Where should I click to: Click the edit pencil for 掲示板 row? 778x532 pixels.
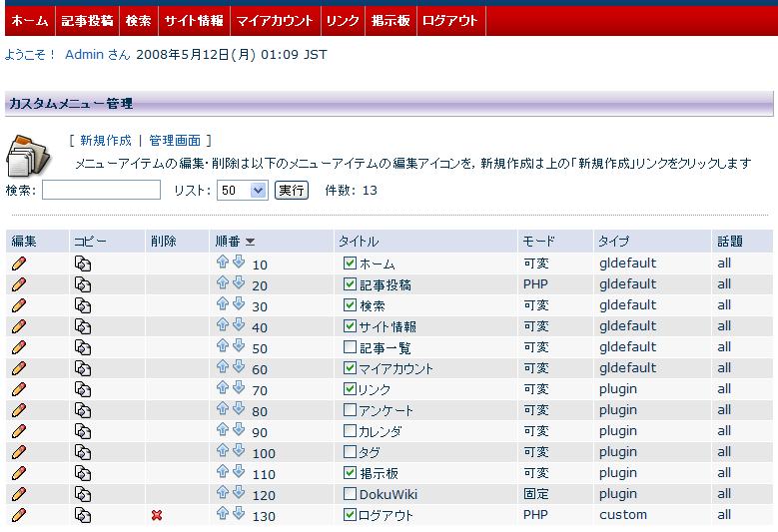[x=19, y=473]
